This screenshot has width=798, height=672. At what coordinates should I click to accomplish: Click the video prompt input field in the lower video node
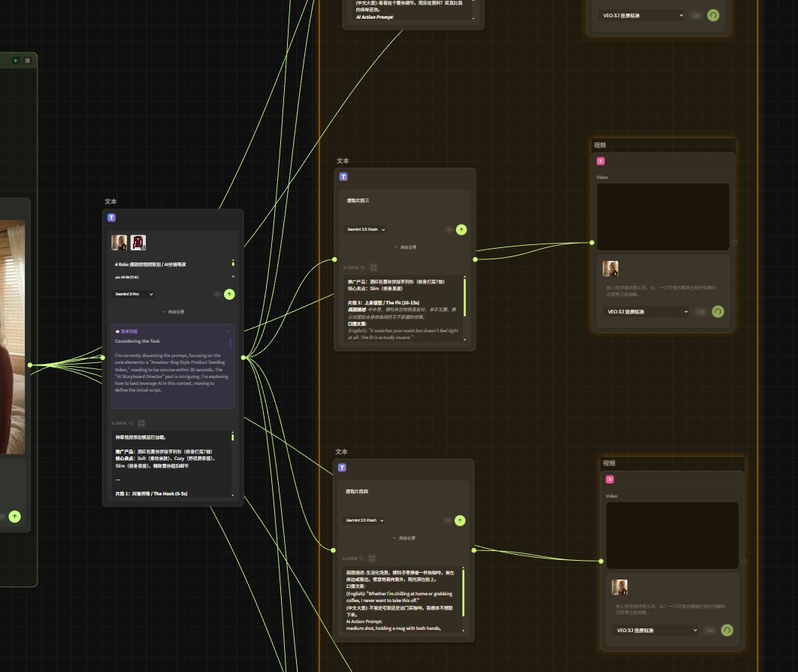pyautogui.click(x=661, y=607)
